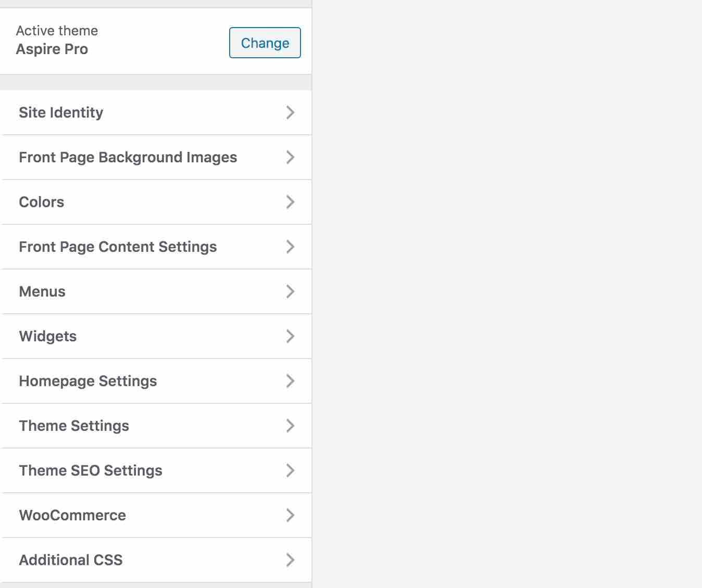The image size is (702, 588).
Task: Expand the Theme Settings chevron
Action: point(290,426)
